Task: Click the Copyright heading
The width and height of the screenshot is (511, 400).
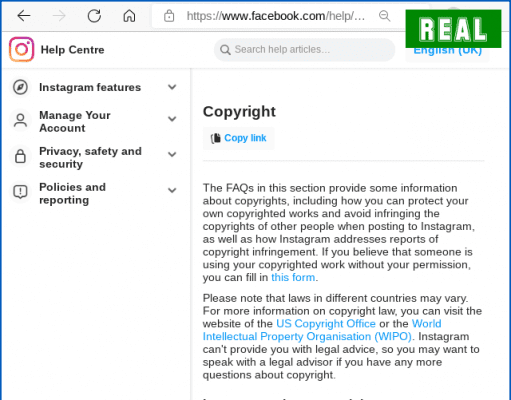Action: 239,112
